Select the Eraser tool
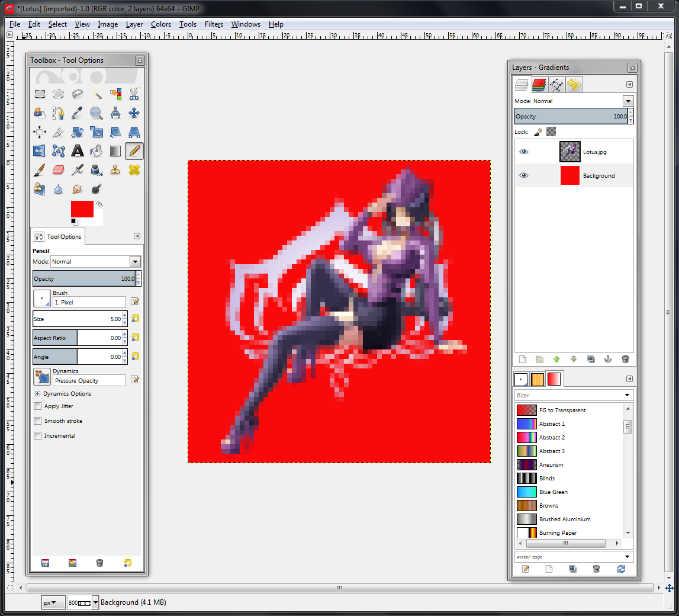 pos(58,170)
